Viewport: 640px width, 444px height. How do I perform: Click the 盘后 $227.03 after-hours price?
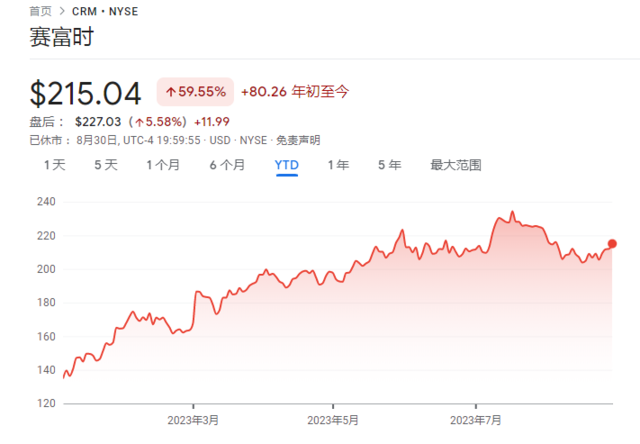98,122
